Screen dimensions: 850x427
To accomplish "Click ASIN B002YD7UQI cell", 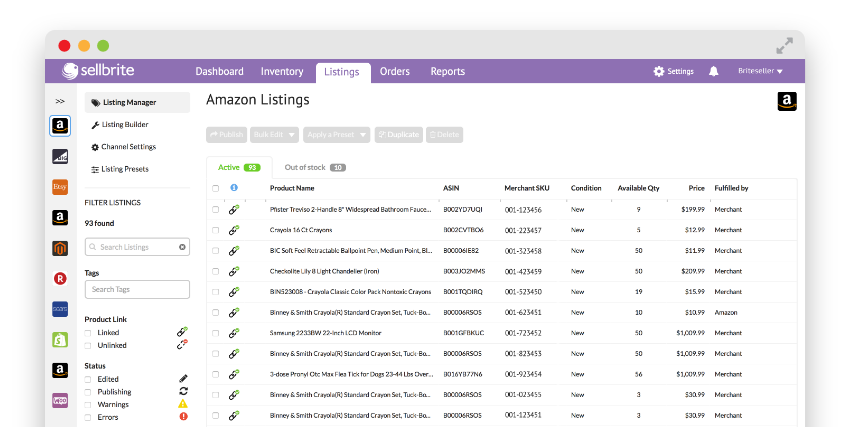I will [463, 209].
